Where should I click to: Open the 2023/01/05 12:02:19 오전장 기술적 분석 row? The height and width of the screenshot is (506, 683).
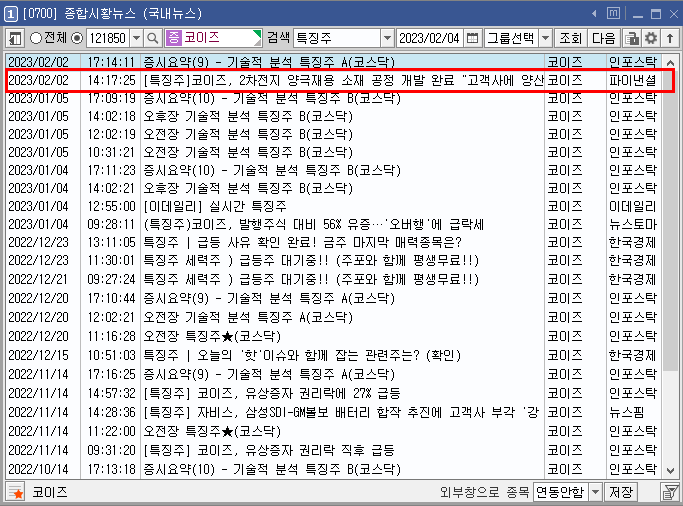[x=333, y=134]
